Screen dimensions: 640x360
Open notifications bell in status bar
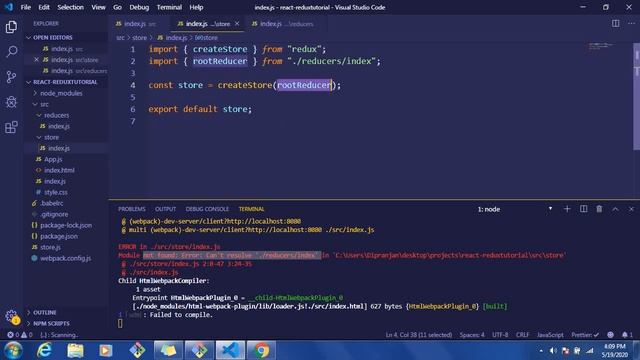pos(627,335)
